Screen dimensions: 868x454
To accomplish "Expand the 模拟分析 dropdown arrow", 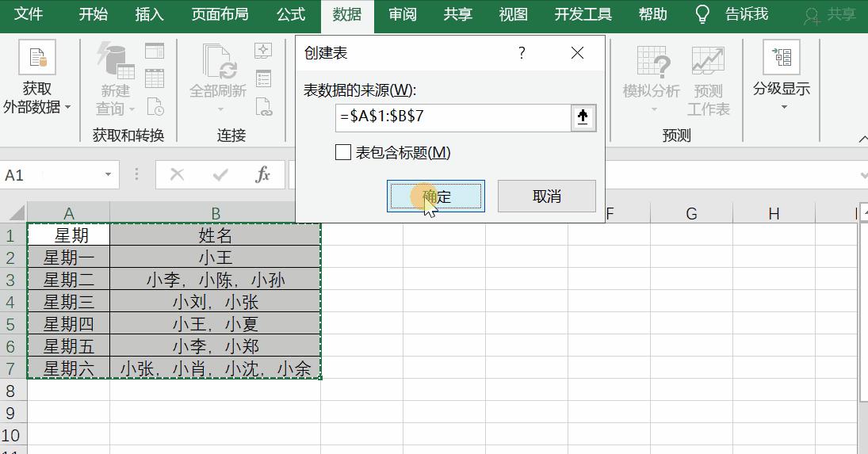I will coord(654,109).
